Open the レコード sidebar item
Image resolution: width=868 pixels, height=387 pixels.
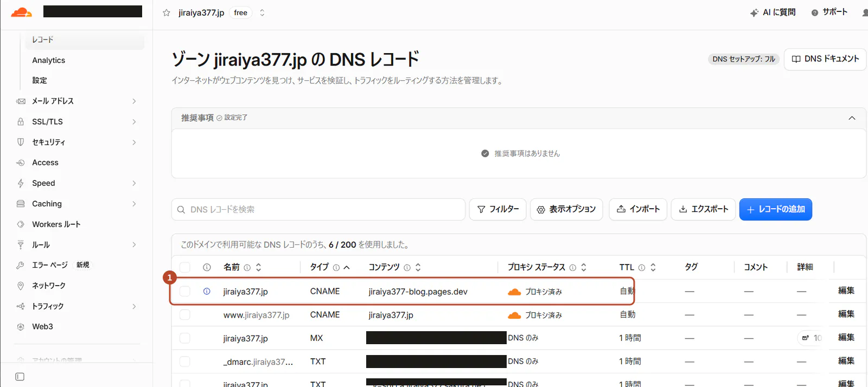pos(85,40)
